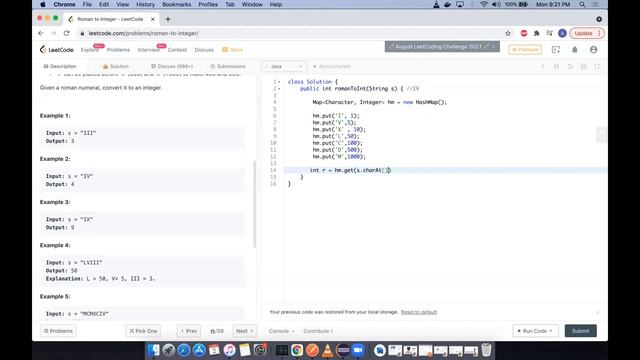Switch to the Discuss (999+) tab
The height and width of the screenshot is (360, 640).
point(172,66)
